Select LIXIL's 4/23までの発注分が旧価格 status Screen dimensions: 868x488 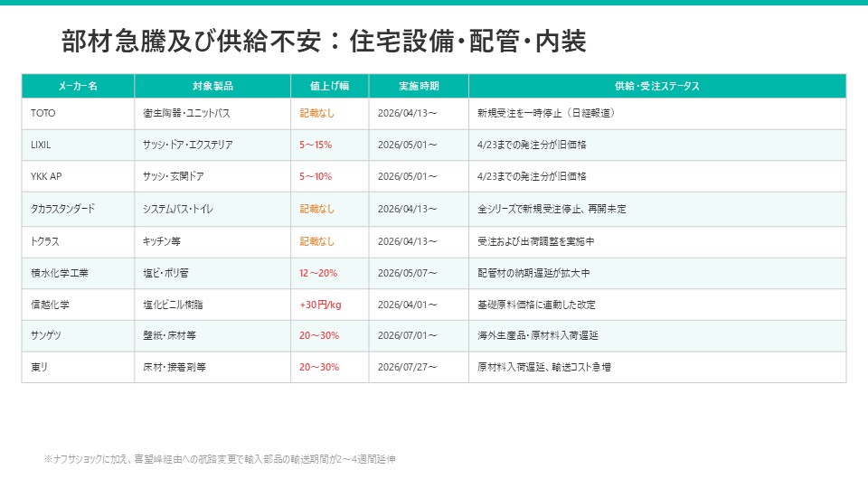coord(532,145)
